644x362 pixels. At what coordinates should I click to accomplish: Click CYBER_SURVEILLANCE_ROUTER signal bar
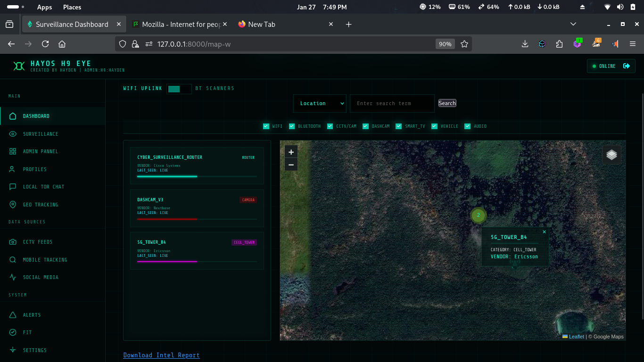[x=197, y=176]
